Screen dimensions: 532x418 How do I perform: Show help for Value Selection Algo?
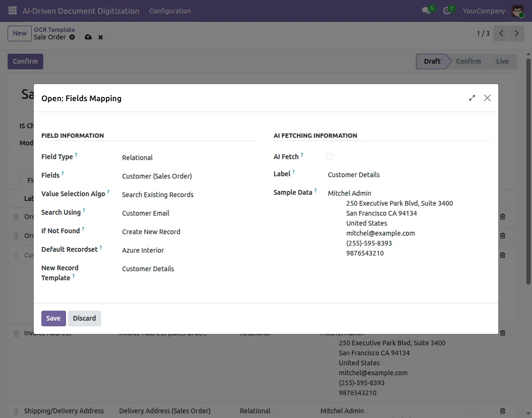[108, 192]
